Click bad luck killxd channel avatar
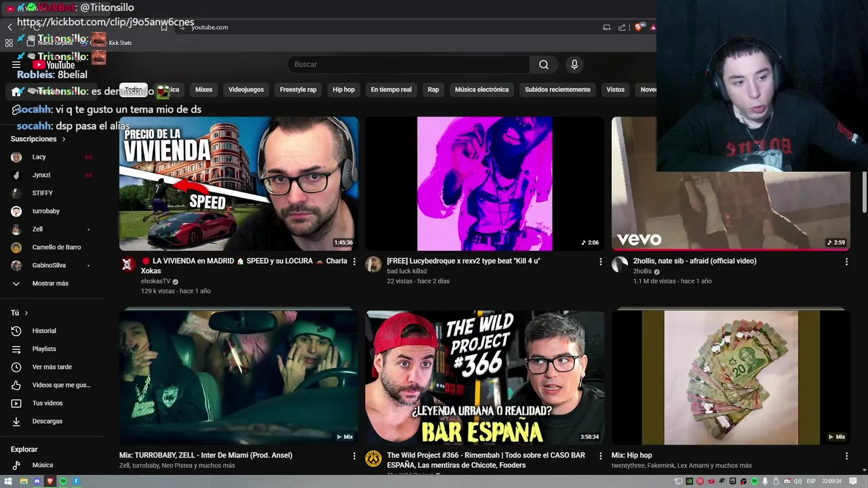The image size is (868, 488). 374,264
